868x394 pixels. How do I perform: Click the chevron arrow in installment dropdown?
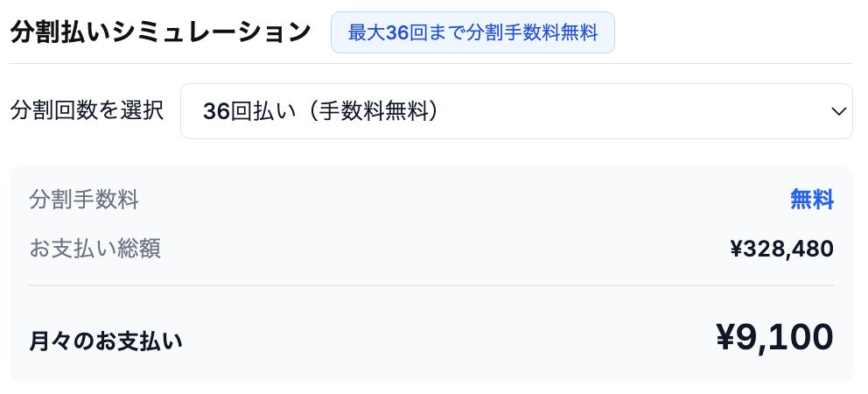click(x=838, y=111)
